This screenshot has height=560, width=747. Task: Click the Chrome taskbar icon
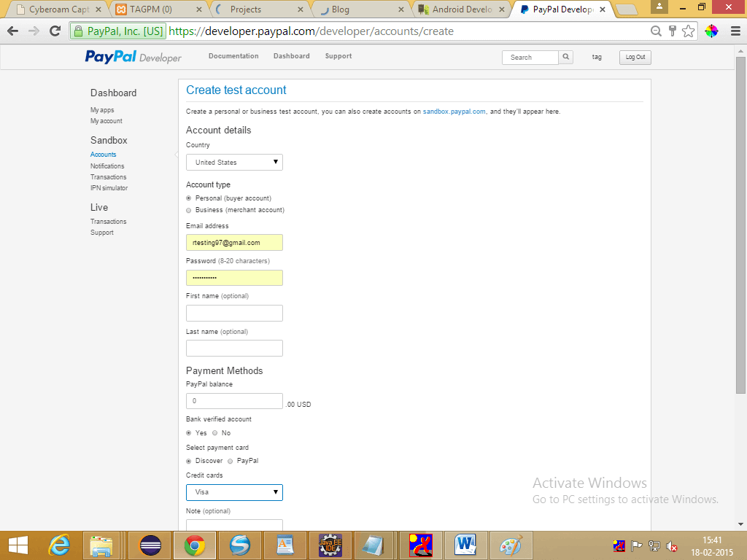pos(194,545)
